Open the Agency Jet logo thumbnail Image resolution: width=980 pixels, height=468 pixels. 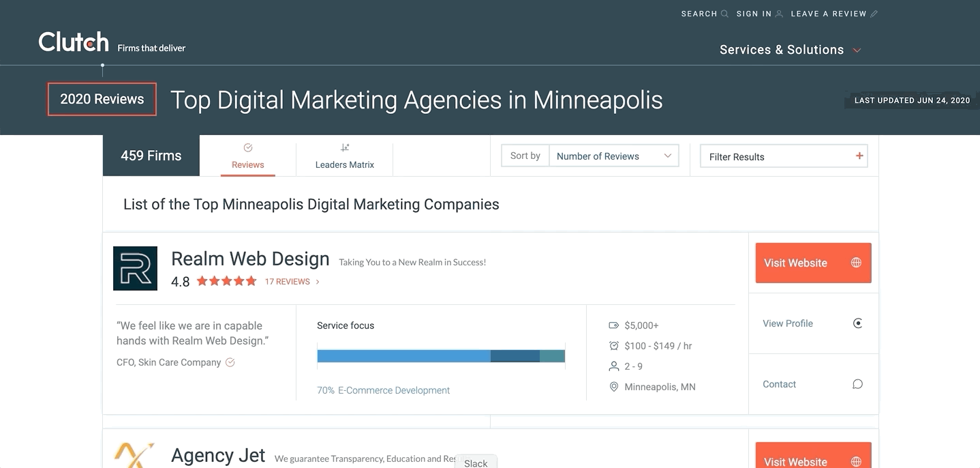[134, 455]
